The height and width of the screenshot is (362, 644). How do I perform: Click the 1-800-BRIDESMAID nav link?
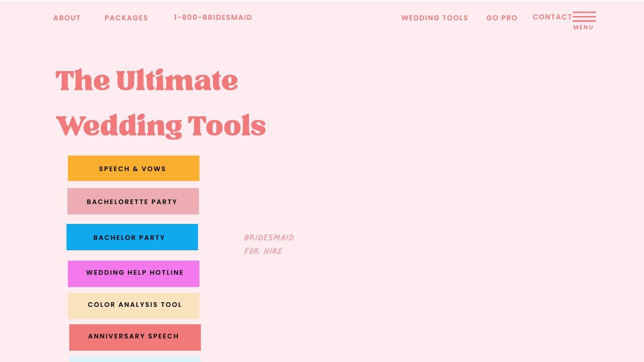coord(213,17)
